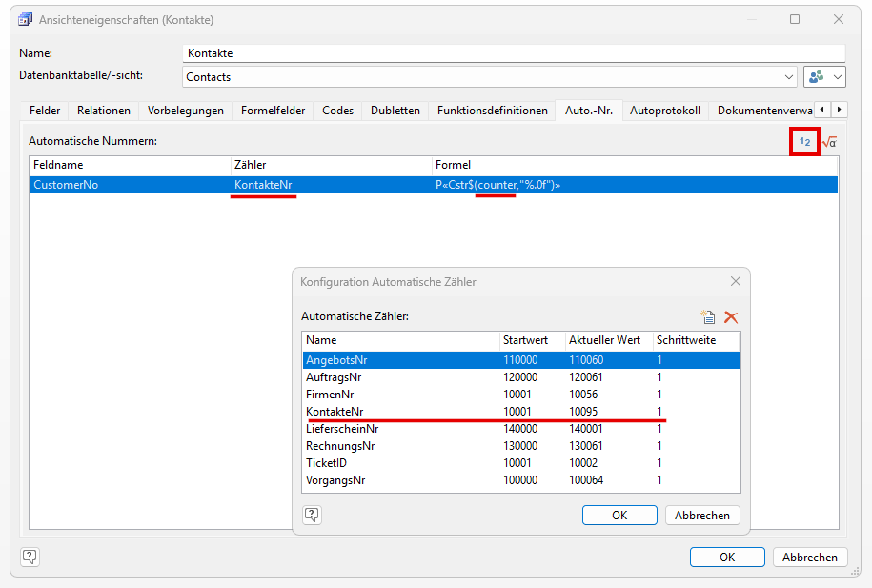Click the formula editor square-root icon
Image resolution: width=872 pixels, height=588 pixels.
pyautogui.click(x=829, y=142)
